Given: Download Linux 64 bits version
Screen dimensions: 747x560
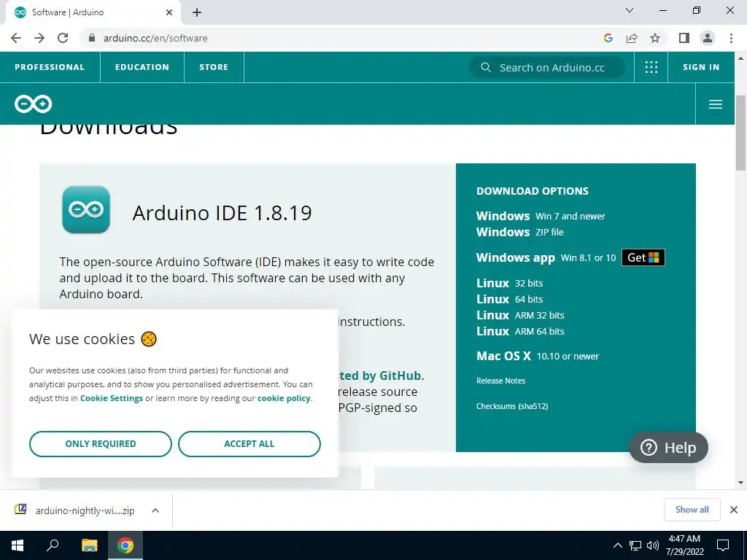Looking at the screenshot, I should coord(510,300).
